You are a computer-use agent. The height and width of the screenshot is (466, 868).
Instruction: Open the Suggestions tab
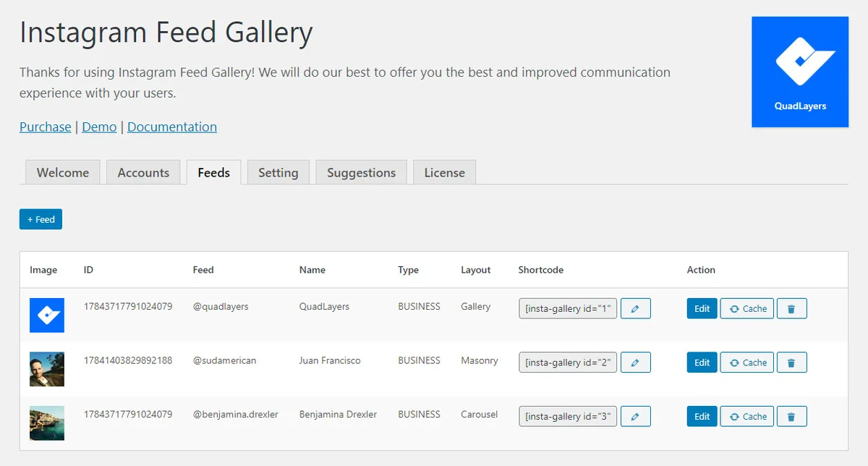(361, 172)
